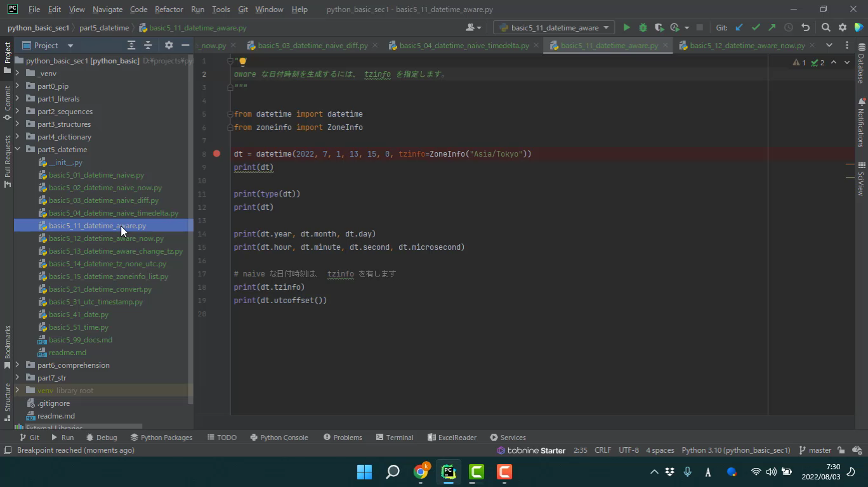Viewport: 868px width, 487px height.
Task: Open basic5_21_datetime_convert.py in project tree
Action: pyautogui.click(x=100, y=289)
